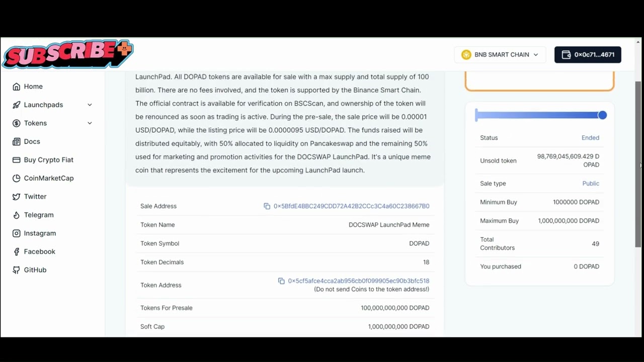Copy the Token Address using copy icon

coord(281,281)
